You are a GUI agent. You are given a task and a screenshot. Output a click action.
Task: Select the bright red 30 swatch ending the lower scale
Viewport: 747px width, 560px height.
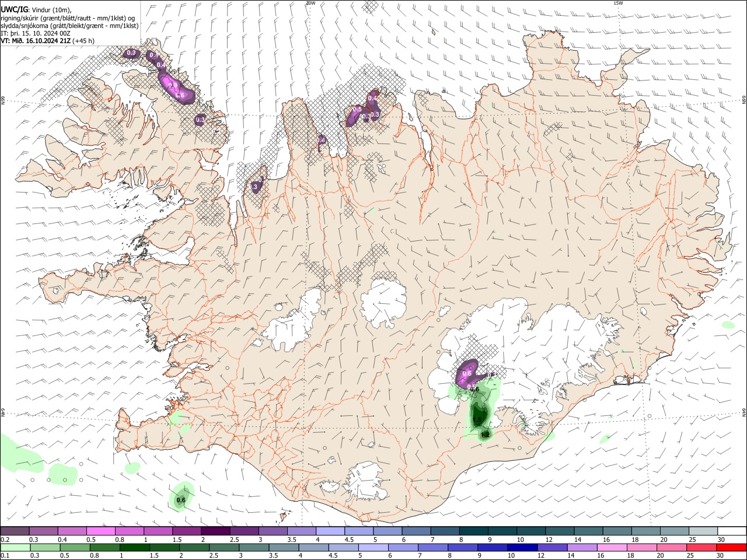coord(731,548)
